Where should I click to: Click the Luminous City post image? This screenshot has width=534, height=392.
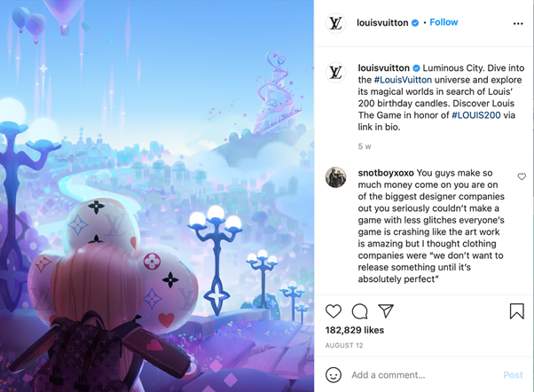tap(157, 196)
